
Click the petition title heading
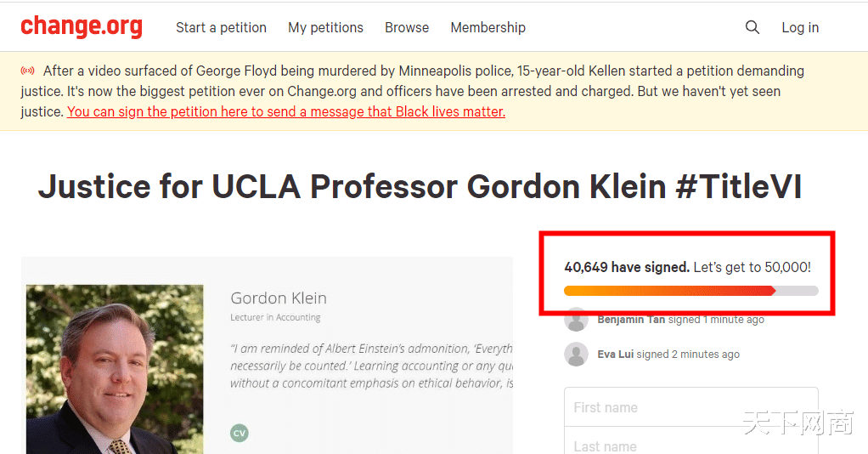tap(420, 186)
